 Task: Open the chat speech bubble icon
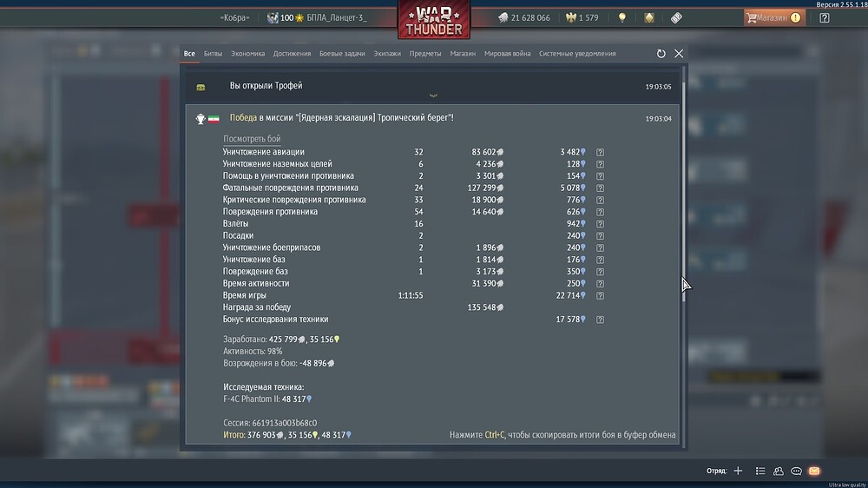pyautogui.click(x=796, y=471)
